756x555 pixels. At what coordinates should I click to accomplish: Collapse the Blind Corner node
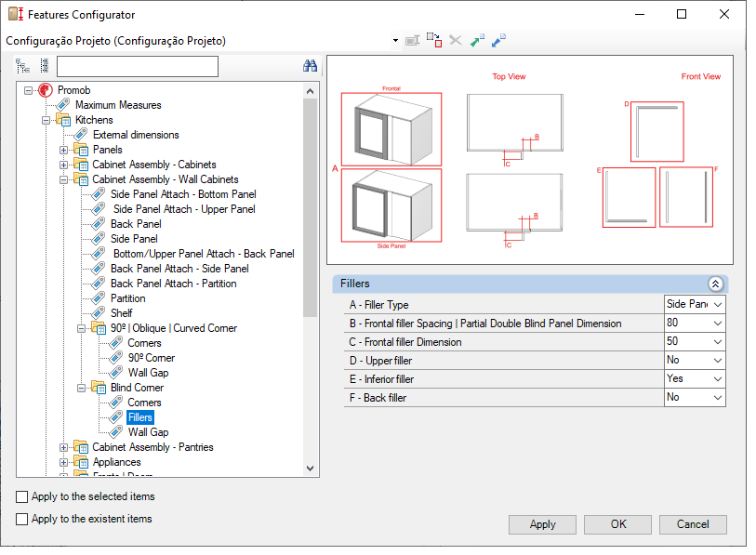82,388
